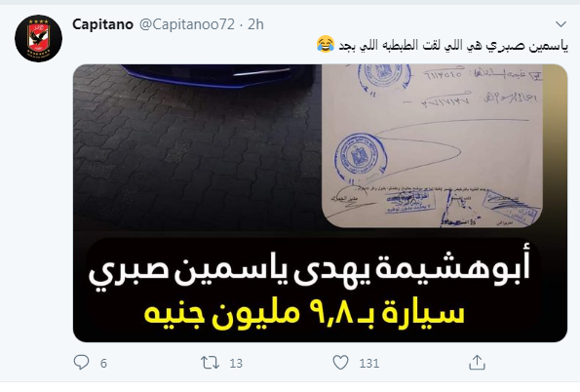Like the tweet with the heart icon

click(340, 363)
